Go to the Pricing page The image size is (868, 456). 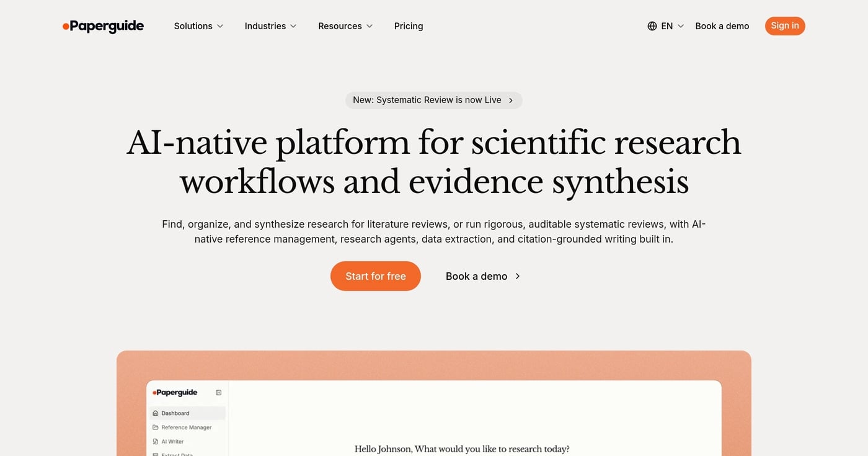coord(409,26)
